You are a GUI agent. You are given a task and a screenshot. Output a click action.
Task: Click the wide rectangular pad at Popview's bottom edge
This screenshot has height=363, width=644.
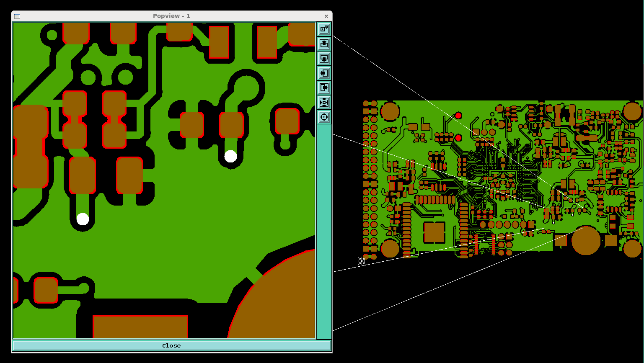(140, 327)
